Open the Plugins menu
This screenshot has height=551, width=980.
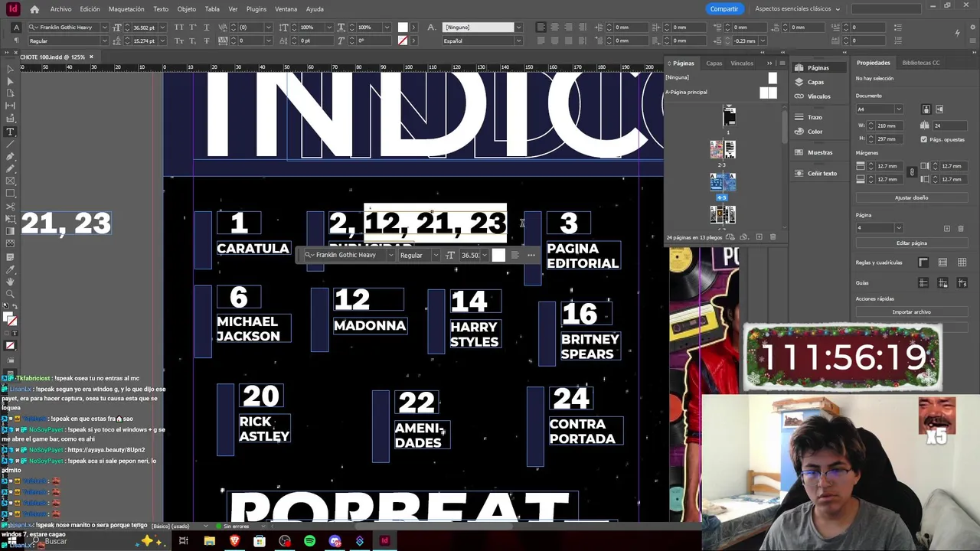click(x=256, y=9)
